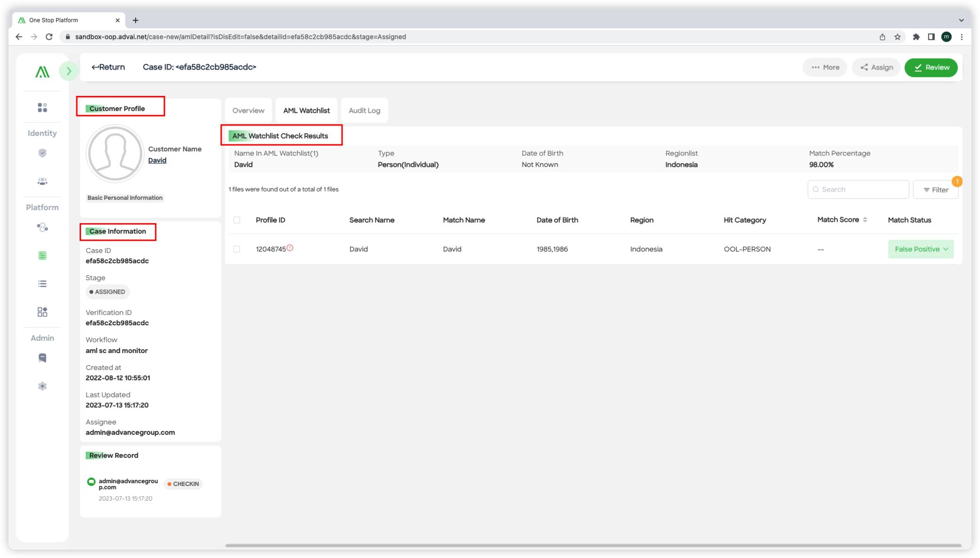The width and height of the screenshot is (980, 558).
Task: Click the green review record status icon
Action: point(91,481)
